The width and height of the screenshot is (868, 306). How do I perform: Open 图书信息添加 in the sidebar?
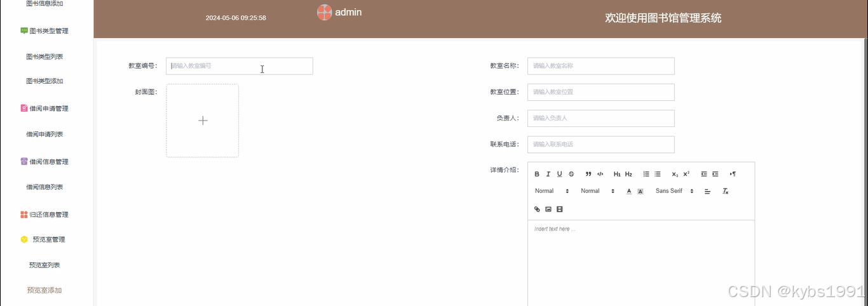44,4
